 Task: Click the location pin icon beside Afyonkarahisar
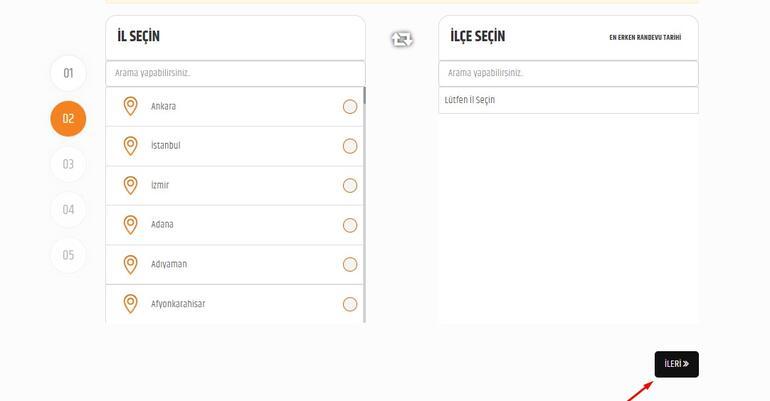[130, 304]
